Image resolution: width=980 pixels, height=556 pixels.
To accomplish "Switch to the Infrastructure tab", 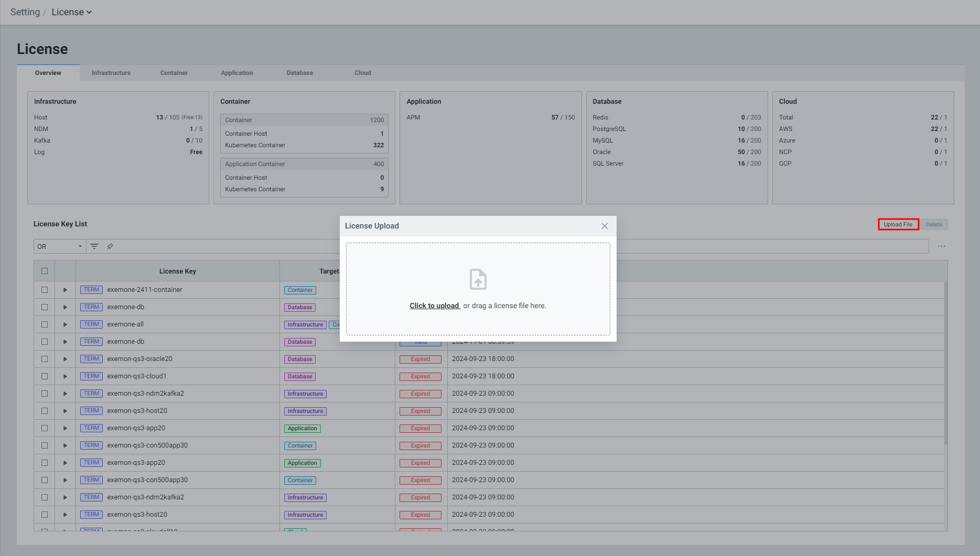I will tap(111, 73).
